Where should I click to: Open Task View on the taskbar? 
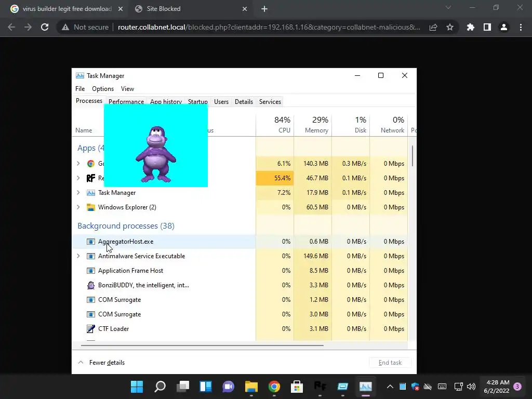[182, 387]
